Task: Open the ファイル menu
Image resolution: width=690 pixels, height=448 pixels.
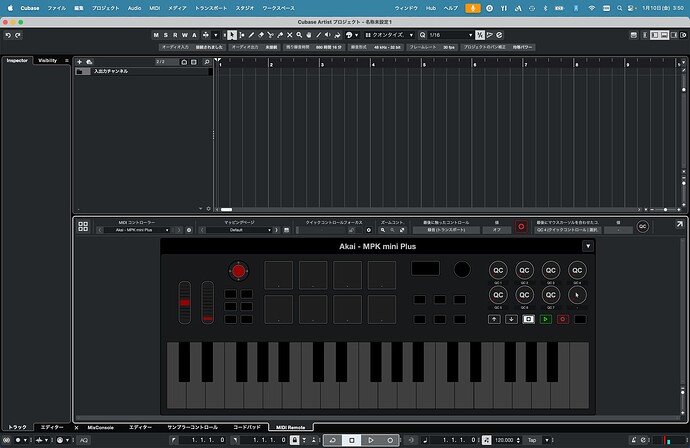Action: [x=56, y=8]
